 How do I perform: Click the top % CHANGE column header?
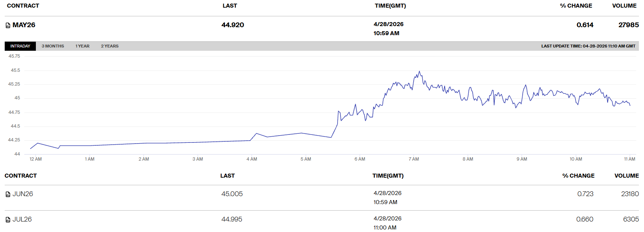coord(576,6)
